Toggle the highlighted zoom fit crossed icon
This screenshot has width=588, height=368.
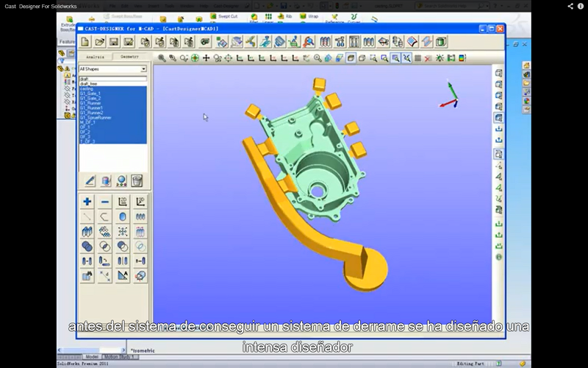click(406, 58)
